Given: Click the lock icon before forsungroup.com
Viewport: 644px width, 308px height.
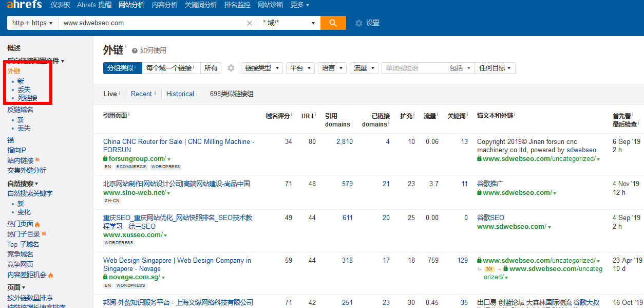Looking at the screenshot, I should pyautogui.click(x=105, y=159).
